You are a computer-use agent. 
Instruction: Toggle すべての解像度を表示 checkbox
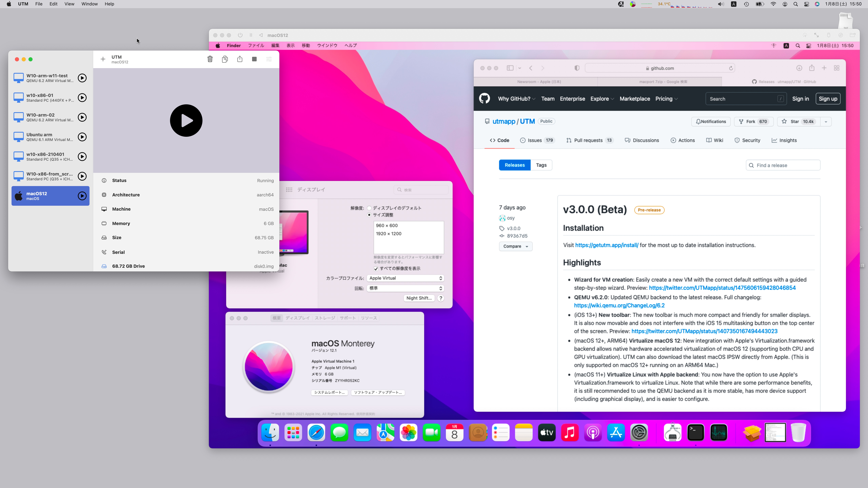[376, 268]
